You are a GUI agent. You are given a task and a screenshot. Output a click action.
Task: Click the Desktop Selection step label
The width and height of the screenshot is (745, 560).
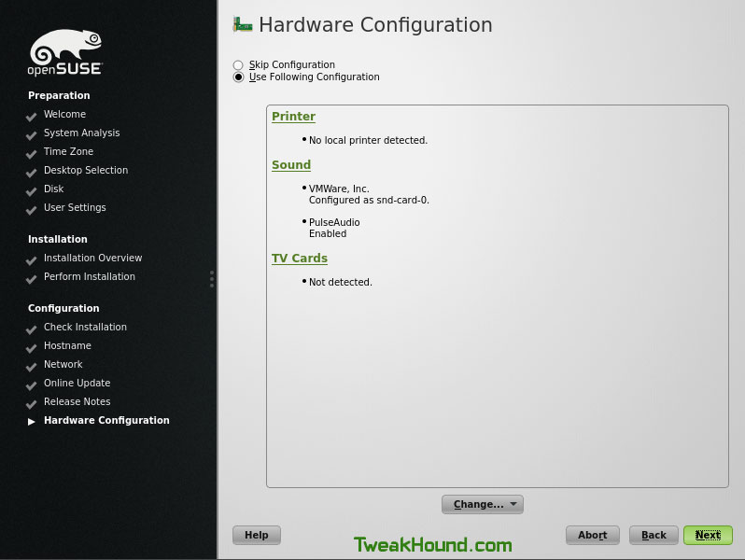pyautogui.click(x=86, y=170)
